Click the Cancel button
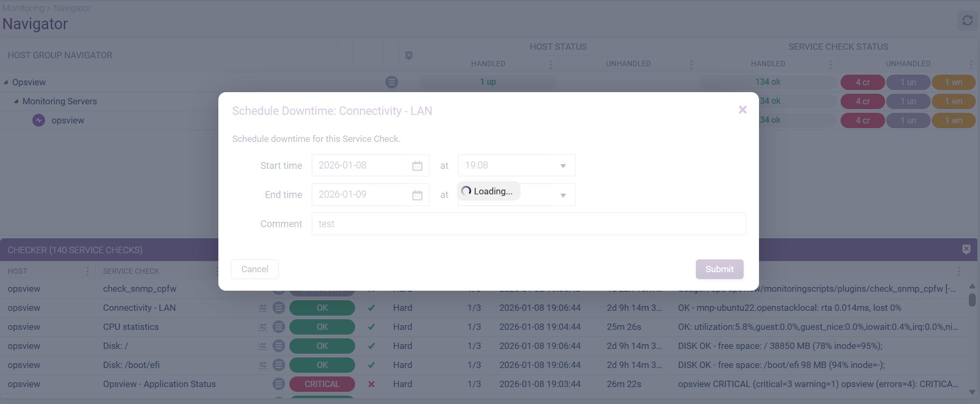 pyautogui.click(x=254, y=269)
